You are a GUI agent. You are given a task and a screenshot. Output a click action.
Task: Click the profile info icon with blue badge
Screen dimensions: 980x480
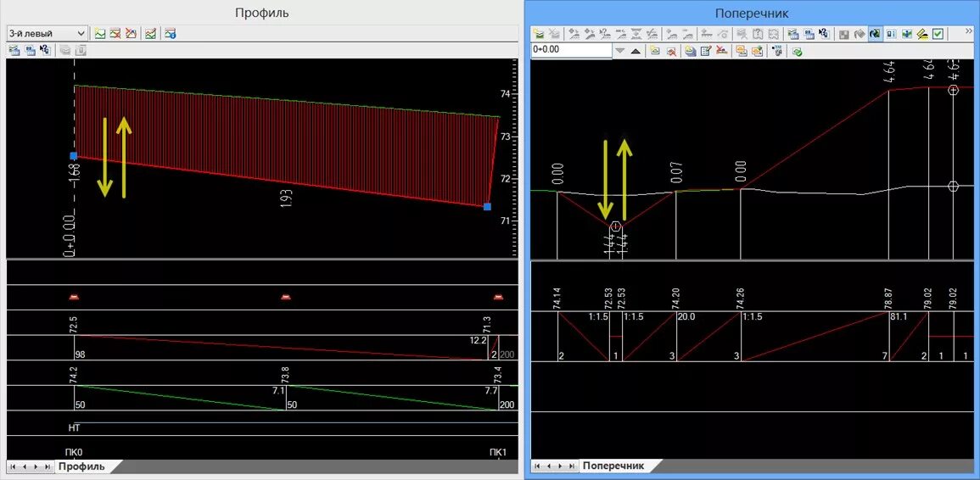[x=170, y=33]
